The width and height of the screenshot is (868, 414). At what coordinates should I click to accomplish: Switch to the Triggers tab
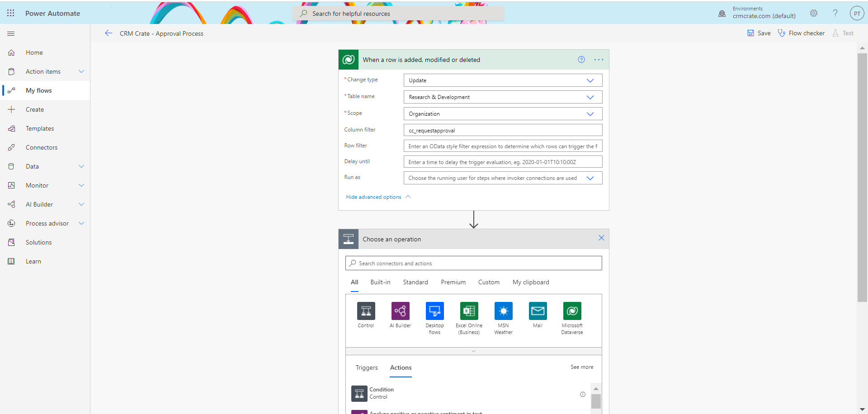pos(366,367)
